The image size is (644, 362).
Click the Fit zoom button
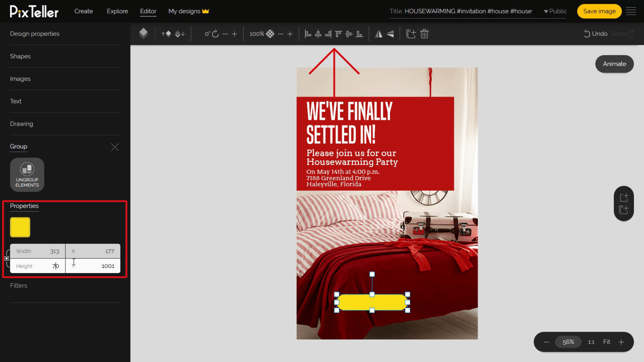606,342
